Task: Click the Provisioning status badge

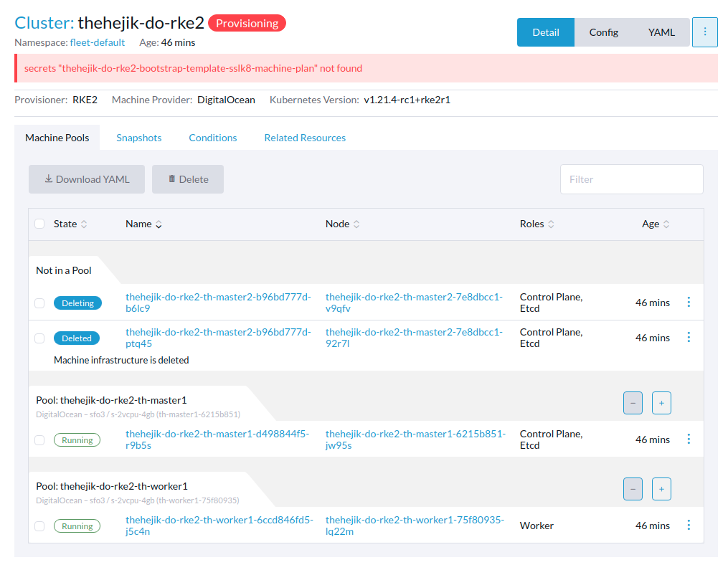Action: [x=247, y=23]
